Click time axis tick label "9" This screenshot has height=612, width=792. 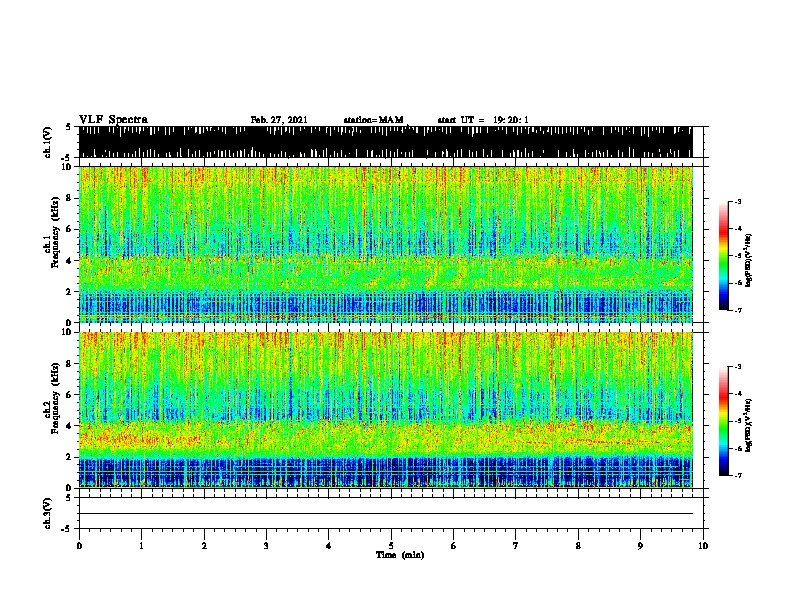640,546
